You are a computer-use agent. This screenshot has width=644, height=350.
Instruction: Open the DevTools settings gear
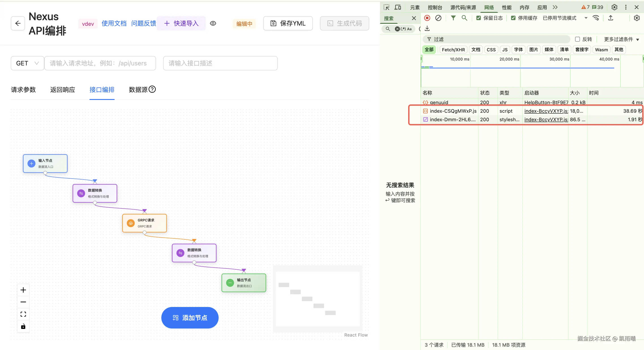pyautogui.click(x=614, y=7)
